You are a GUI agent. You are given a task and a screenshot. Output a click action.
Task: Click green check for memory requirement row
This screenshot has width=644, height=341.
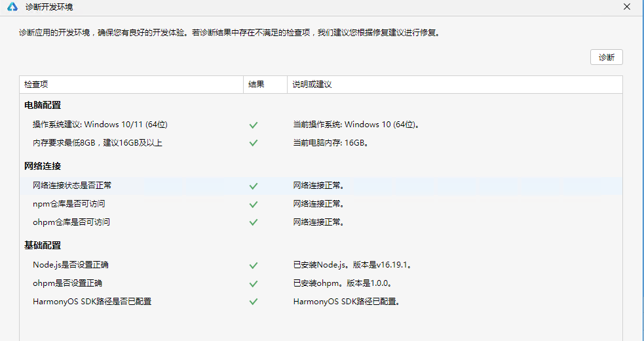(254, 143)
